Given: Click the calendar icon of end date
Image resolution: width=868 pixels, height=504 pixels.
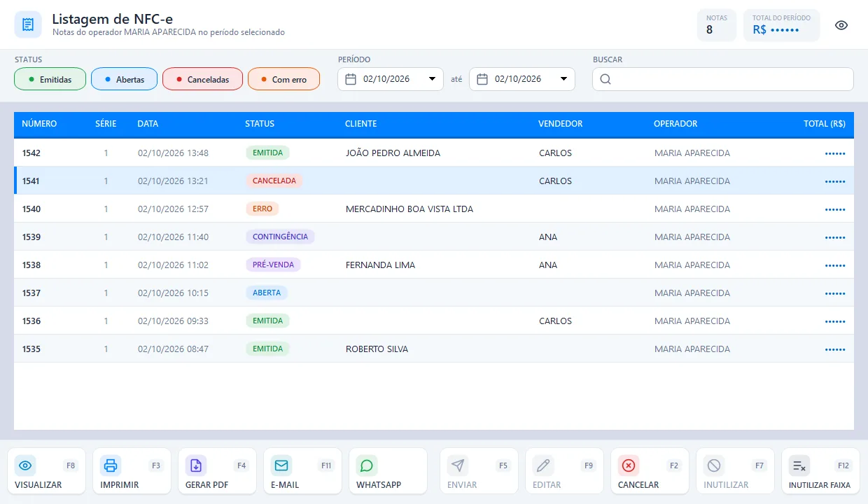Looking at the screenshot, I should (x=482, y=79).
